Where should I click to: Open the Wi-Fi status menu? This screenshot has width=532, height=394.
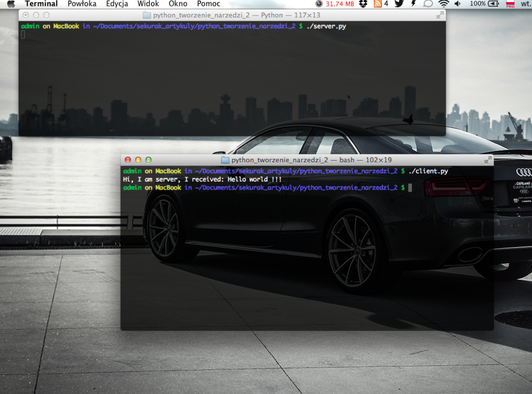(443, 4)
